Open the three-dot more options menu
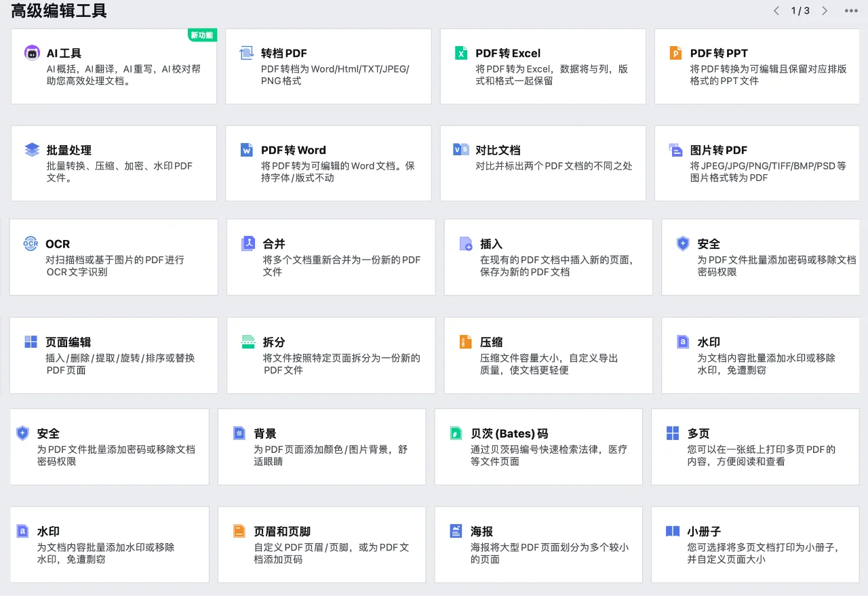The image size is (868, 598). 851,11
